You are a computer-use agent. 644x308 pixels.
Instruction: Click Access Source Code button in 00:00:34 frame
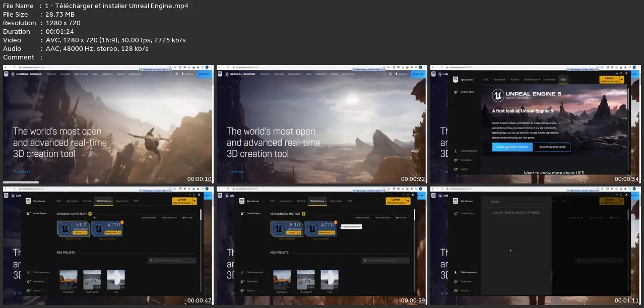(x=553, y=147)
